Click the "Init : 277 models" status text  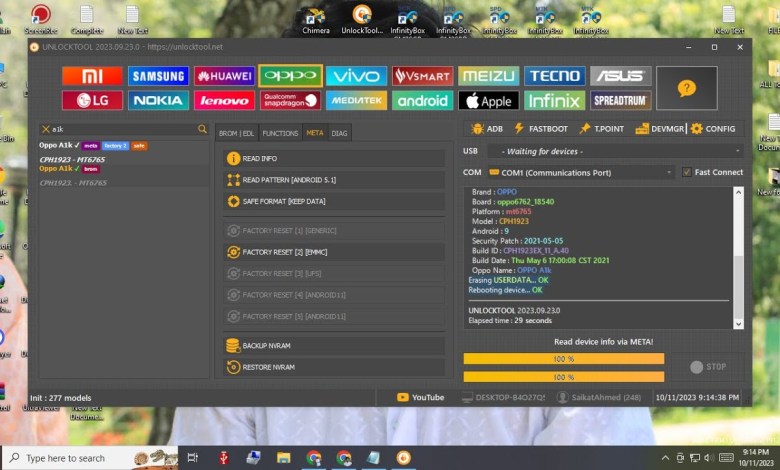61,398
